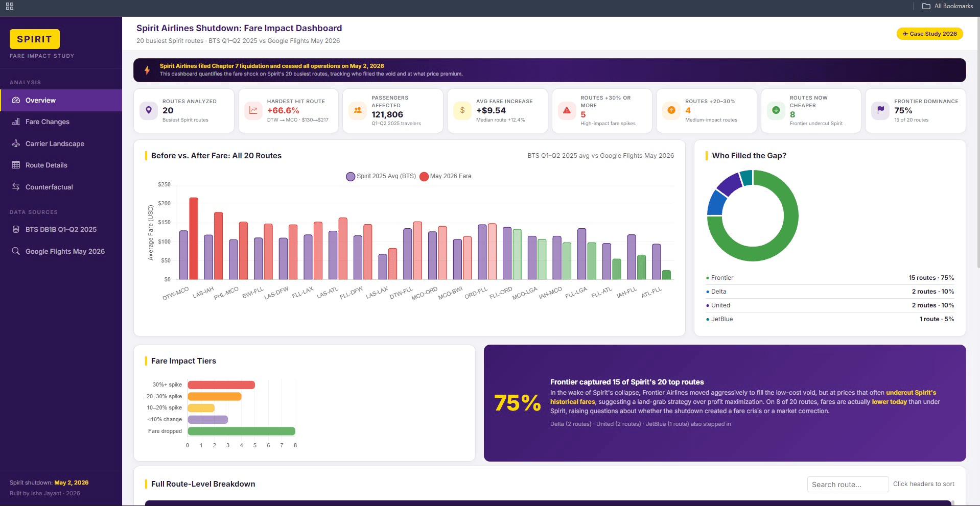The image size is (980, 506).
Task: Click the '+66.6%' hardest hit route value
Action: [283, 110]
